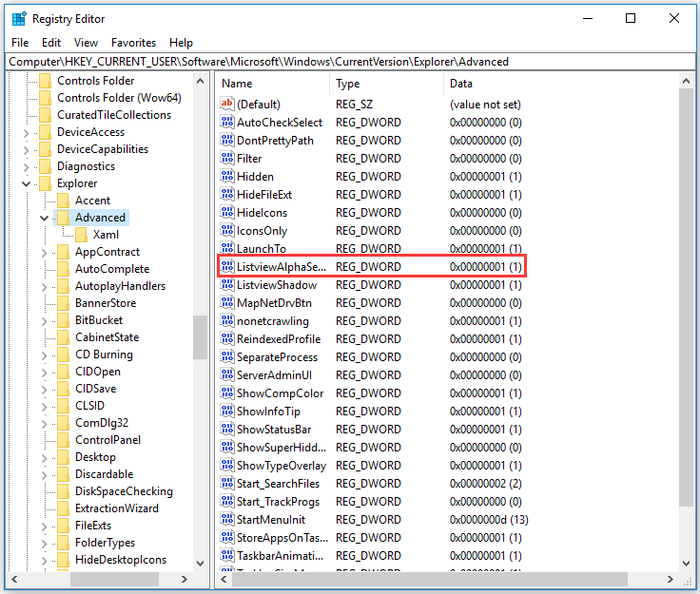This screenshot has height=594, width=700.
Task: Open the Edit menu
Action: (51, 43)
